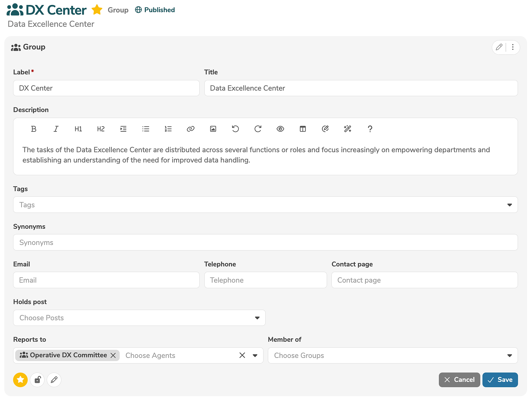Add a bulleted list to description
This screenshot has width=532, height=399.
(x=146, y=129)
